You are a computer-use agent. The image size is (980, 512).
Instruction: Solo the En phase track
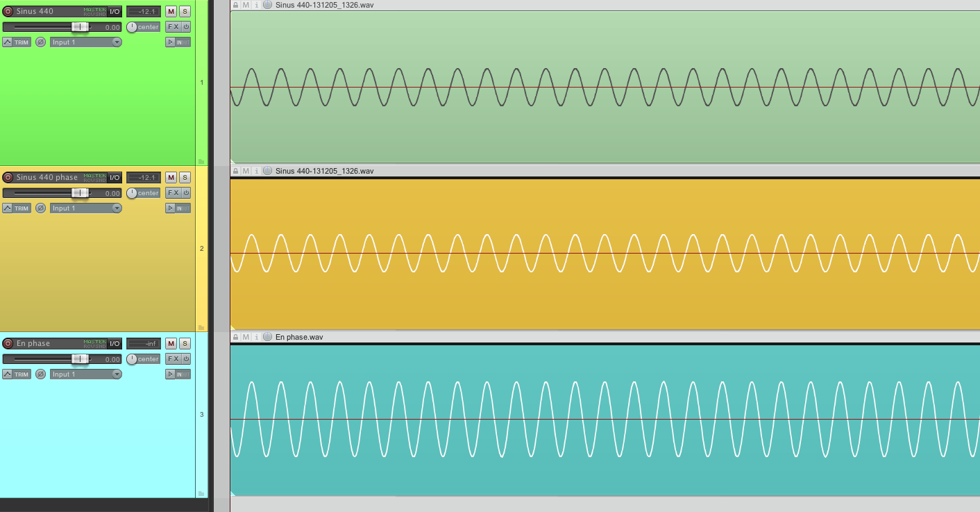[x=185, y=343]
